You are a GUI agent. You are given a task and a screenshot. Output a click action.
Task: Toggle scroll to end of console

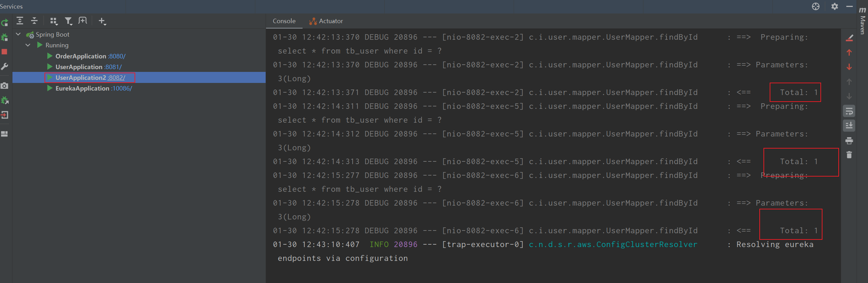pyautogui.click(x=849, y=125)
